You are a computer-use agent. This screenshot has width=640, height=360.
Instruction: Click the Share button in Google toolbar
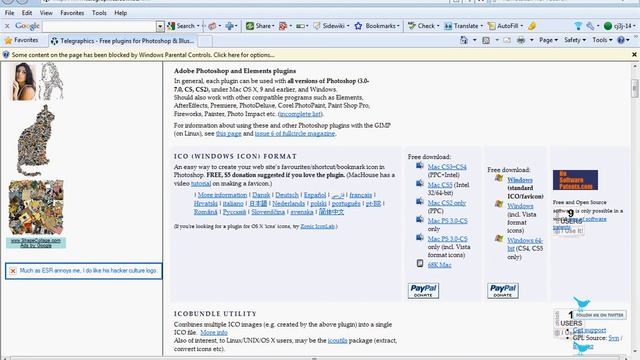click(x=259, y=26)
